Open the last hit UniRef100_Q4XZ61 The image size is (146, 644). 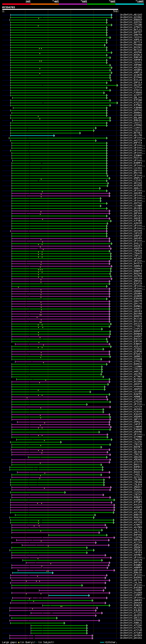[x=131, y=638]
